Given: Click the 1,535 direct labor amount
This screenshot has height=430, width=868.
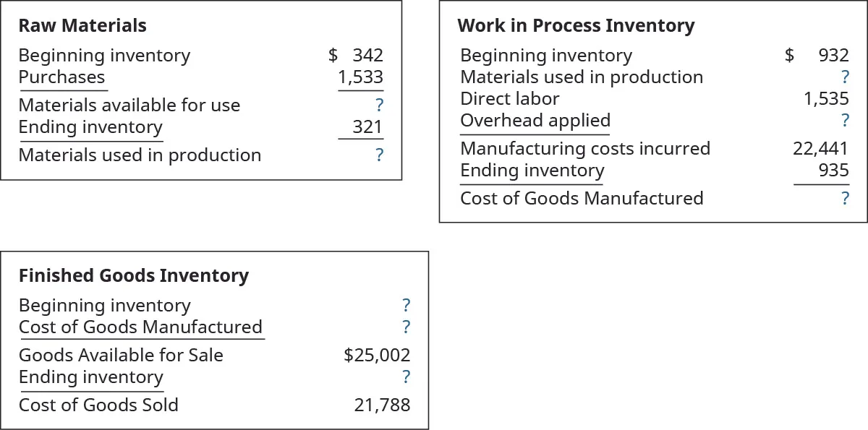Looking at the screenshot, I should pyautogui.click(x=826, y=99).
